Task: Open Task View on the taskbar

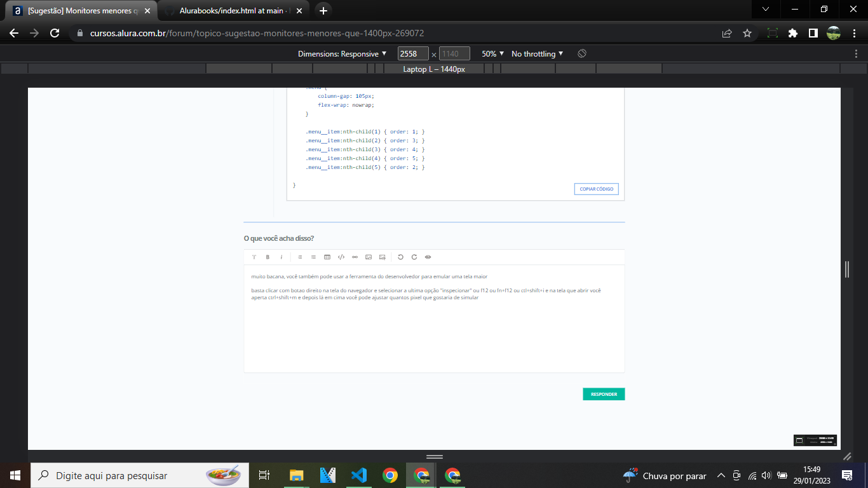Action: tap(264, 475)
